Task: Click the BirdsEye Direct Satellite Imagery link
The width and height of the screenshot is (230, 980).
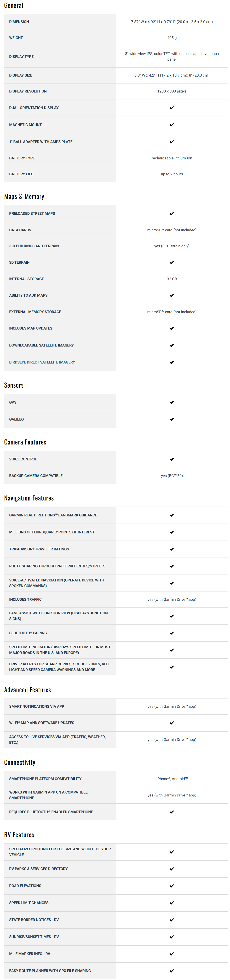Action: click(42, 362)
